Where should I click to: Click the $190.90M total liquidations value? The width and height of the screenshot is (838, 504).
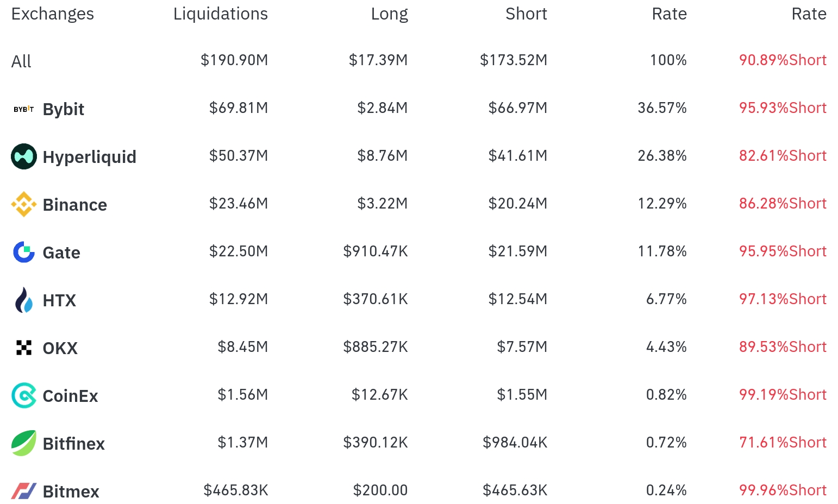(234, 60)
